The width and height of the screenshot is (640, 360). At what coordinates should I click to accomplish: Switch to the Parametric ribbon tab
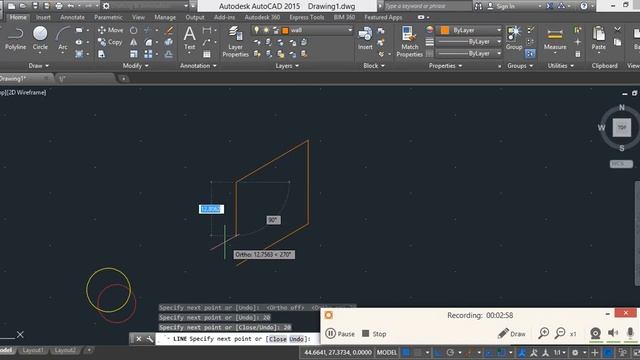pyautogui.click(x=108, y=17)
